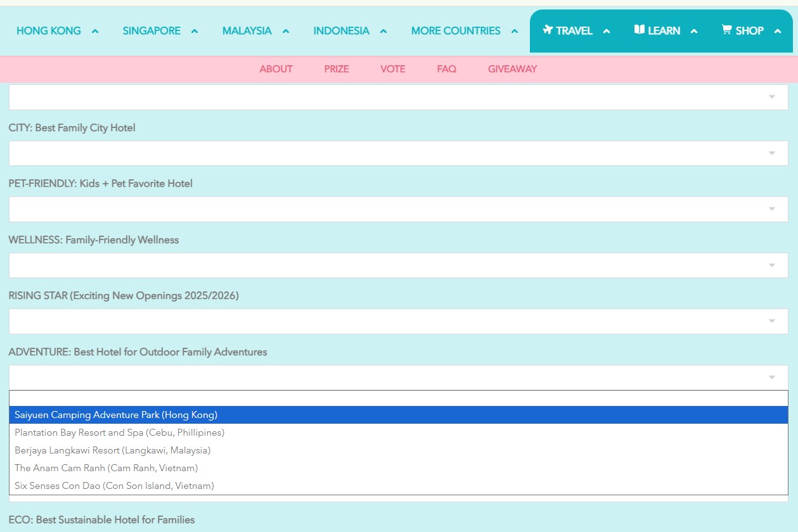This screenshot has width=798, height=532.
Task: Select Saiyuen Camping Adventure Park (Hong Kong)
Action: click(x=398, y=415)
